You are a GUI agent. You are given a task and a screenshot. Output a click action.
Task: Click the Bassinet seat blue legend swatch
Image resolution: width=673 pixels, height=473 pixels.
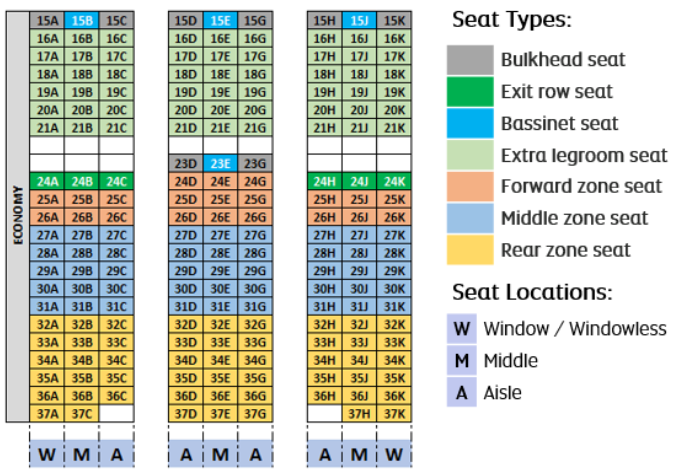click(468, 124)
